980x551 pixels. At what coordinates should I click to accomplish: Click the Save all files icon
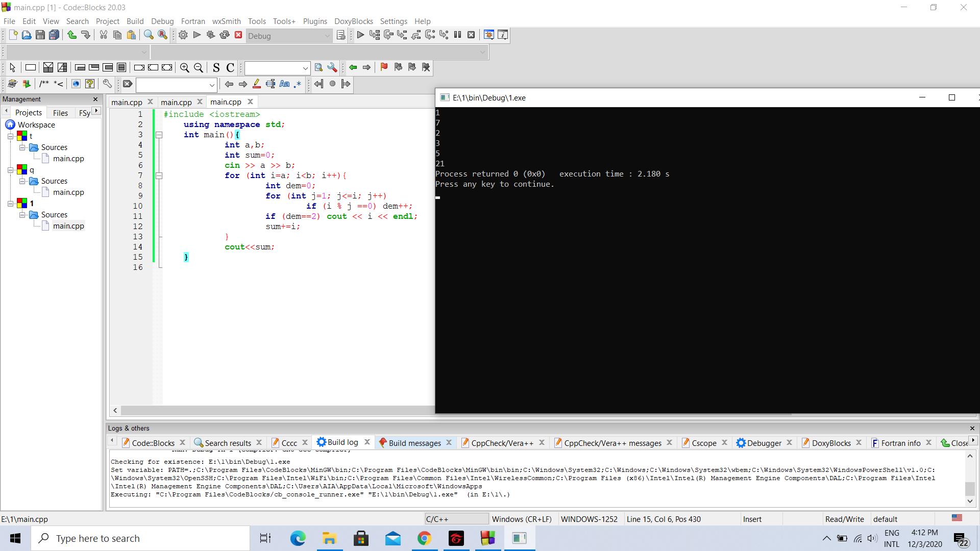point(54,35)
